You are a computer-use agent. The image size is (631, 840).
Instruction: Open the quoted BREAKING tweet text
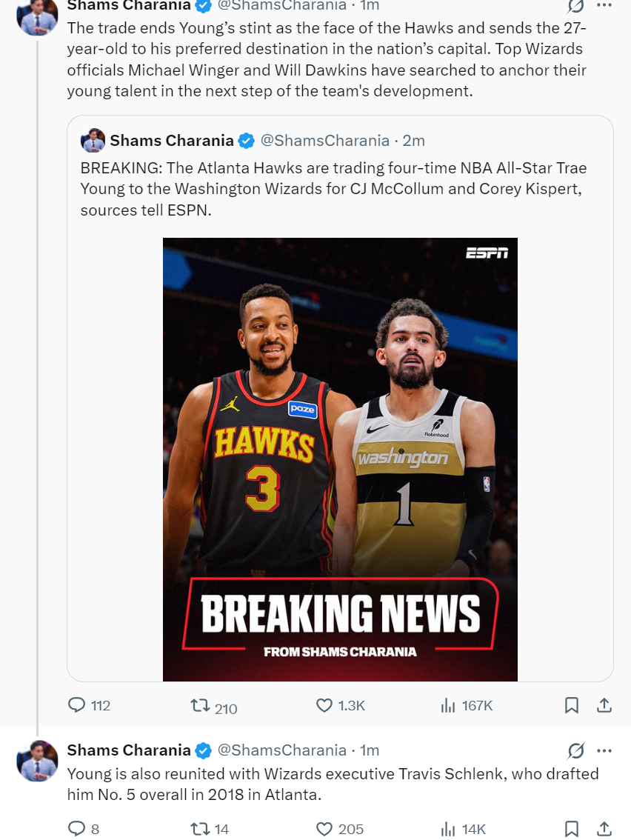click(x=333, y=189)
